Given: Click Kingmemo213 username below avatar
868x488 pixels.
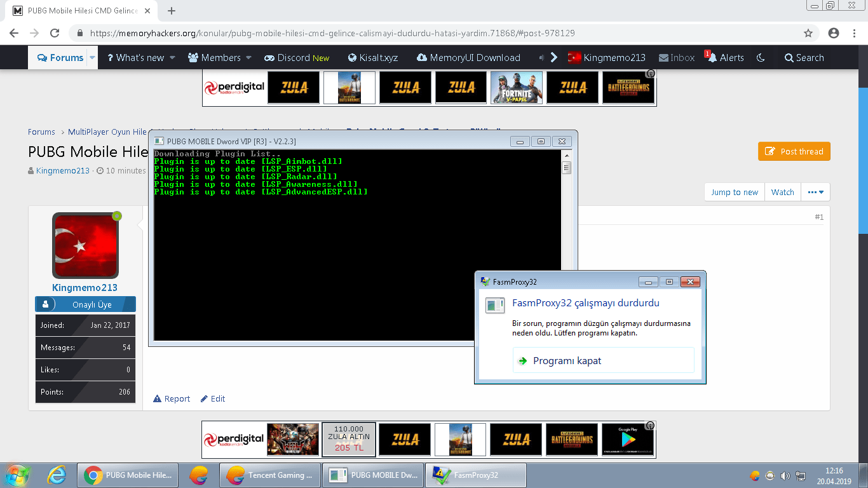Looking at the screenshot, I should coord(85,287).
